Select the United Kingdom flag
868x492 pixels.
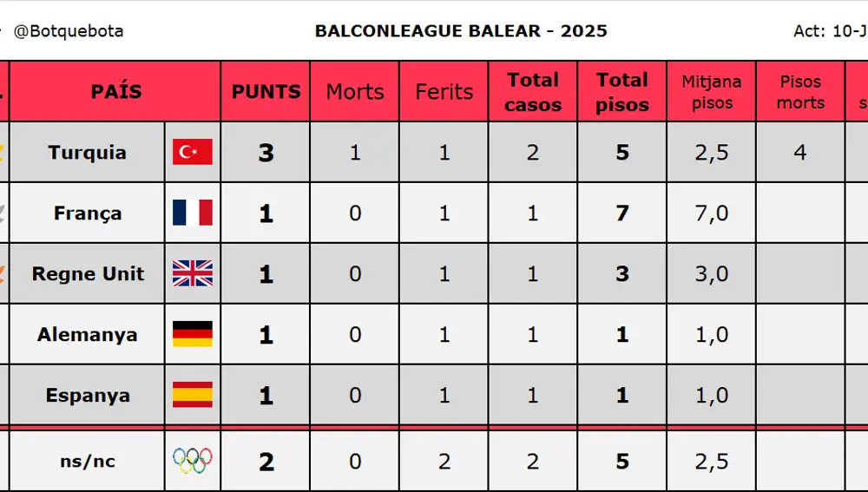(x=192, y=273)
